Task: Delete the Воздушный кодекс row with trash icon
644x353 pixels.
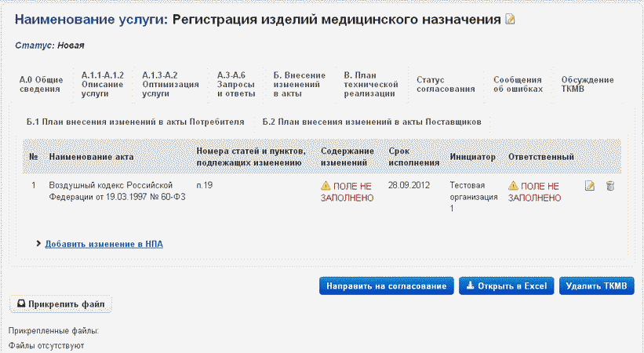Action: click(x=610, y=186)
